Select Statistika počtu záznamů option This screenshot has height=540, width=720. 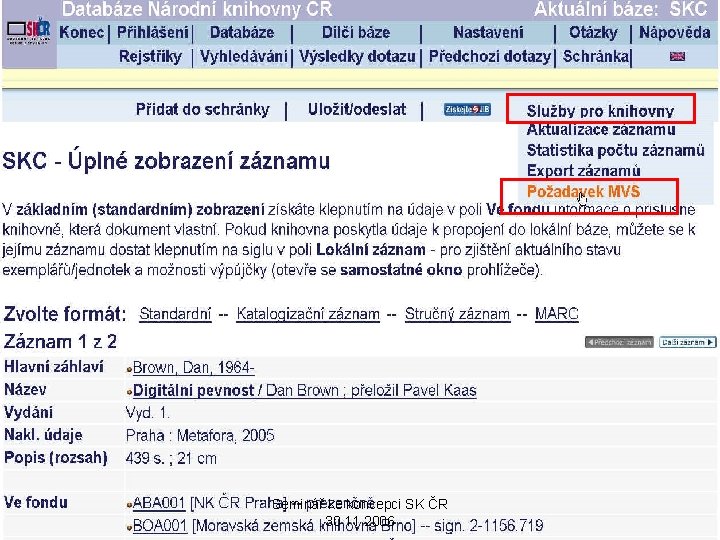(615, 150)
